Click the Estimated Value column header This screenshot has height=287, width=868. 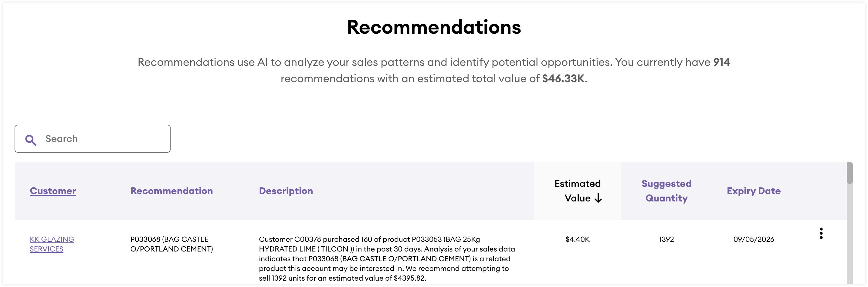click(577, 191)
